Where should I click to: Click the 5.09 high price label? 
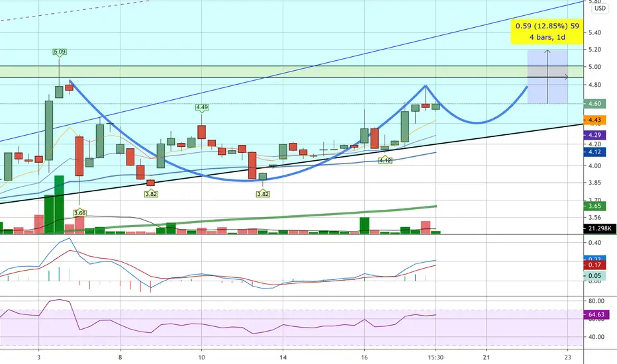tap(60, 52)
